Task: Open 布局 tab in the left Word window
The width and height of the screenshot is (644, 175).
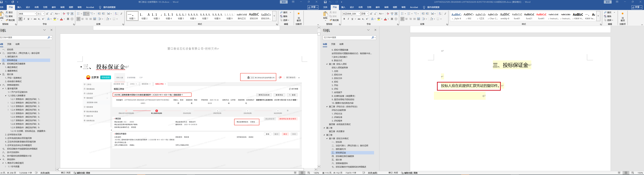Action: (x=36, y=7)
